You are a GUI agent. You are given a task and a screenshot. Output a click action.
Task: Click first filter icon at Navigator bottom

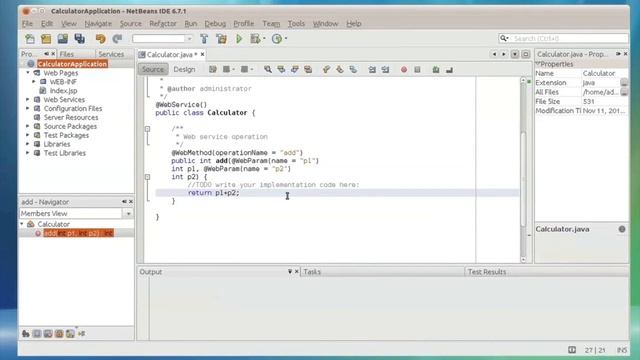26,333
